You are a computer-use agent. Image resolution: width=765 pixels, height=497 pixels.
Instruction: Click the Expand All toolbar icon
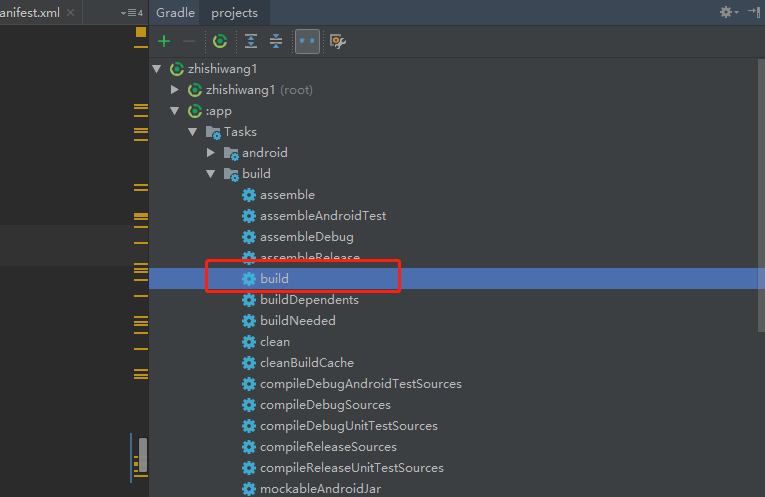(251, 41)
